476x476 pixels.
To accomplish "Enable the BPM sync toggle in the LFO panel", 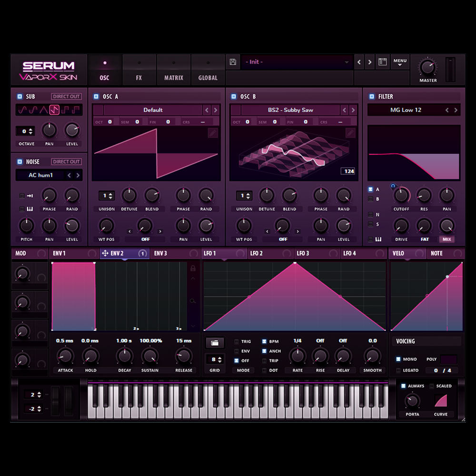I will point(264,341).
